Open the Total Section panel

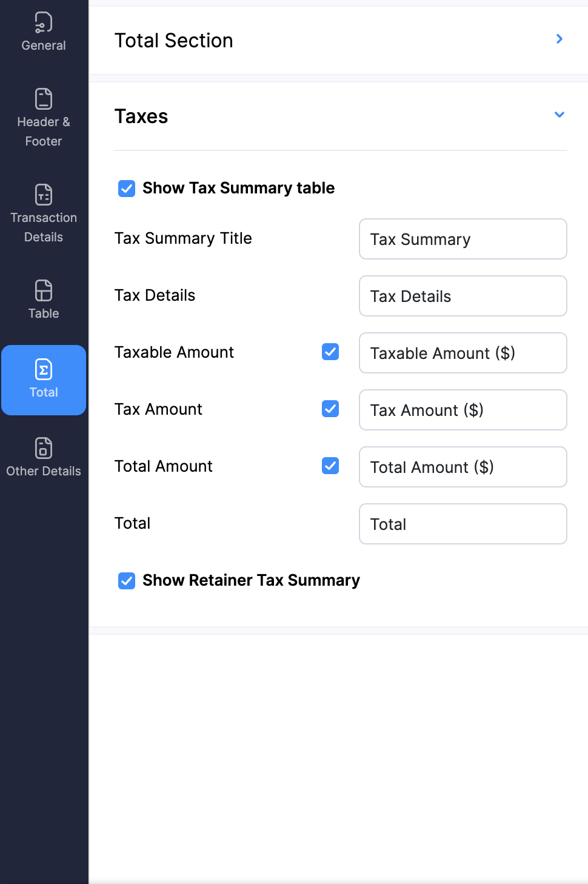174,40
